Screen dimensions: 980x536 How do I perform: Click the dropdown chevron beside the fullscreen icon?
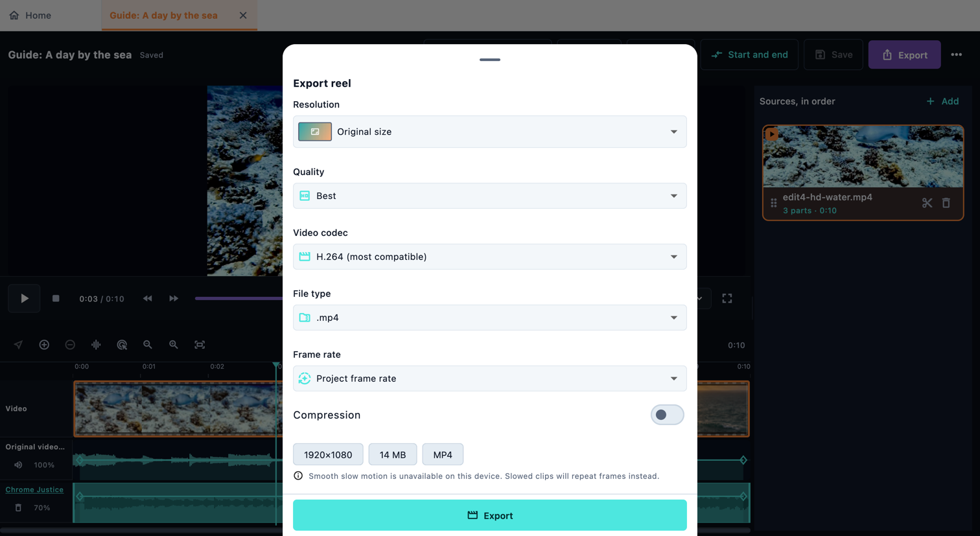(700, 299)
